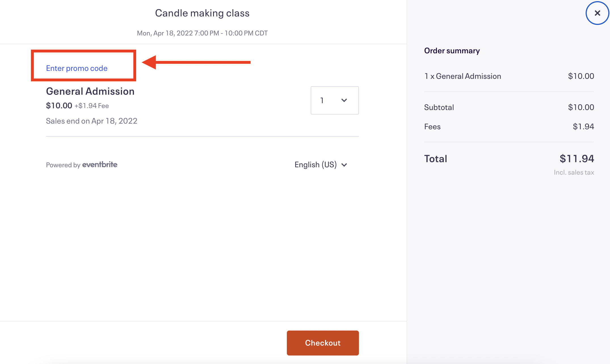
Task: Click the Incl. sales tax note
Action: pos(574,172)
